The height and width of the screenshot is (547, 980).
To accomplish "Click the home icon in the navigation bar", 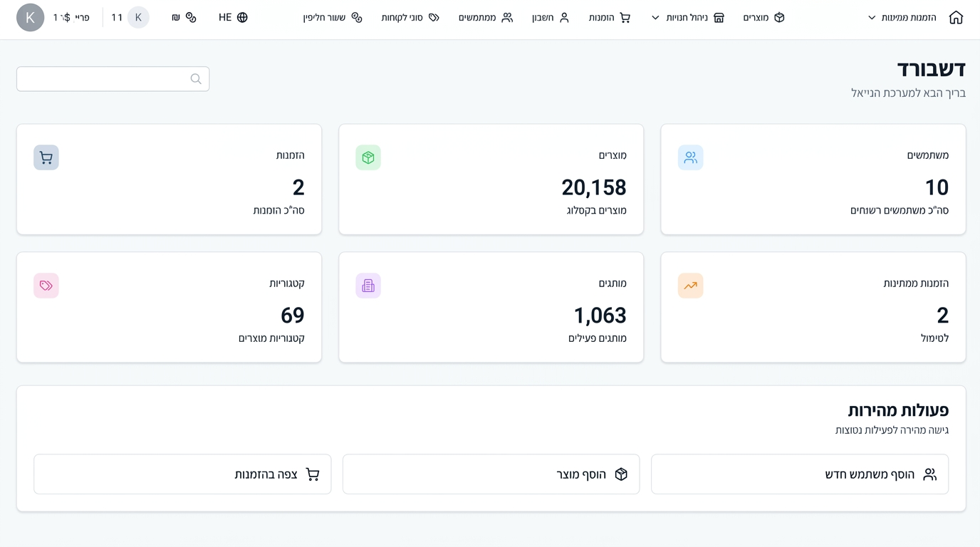I will [x=956, y=17].
